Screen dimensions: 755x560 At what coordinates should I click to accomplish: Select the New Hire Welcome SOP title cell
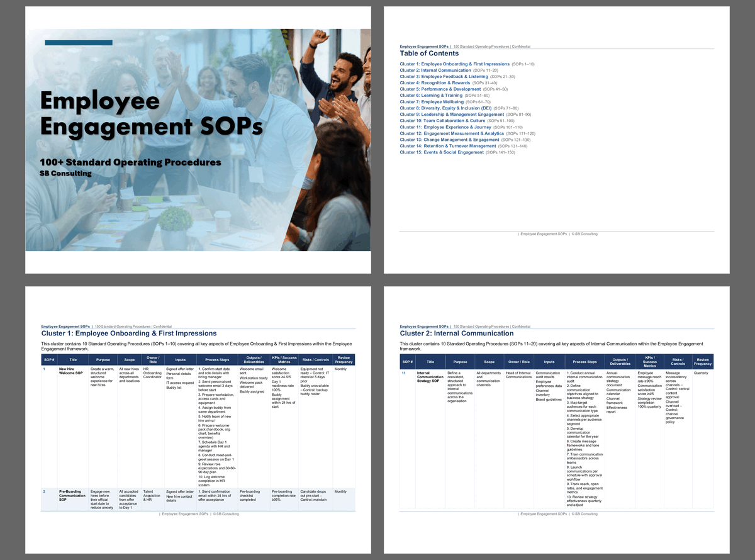(x=71, y=371)
